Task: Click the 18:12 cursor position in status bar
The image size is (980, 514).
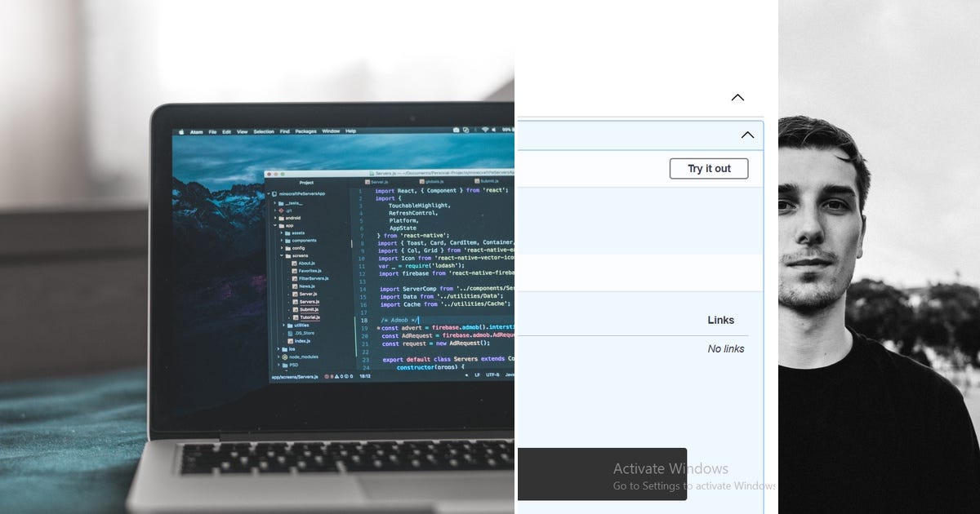Action: click(365, 376)
